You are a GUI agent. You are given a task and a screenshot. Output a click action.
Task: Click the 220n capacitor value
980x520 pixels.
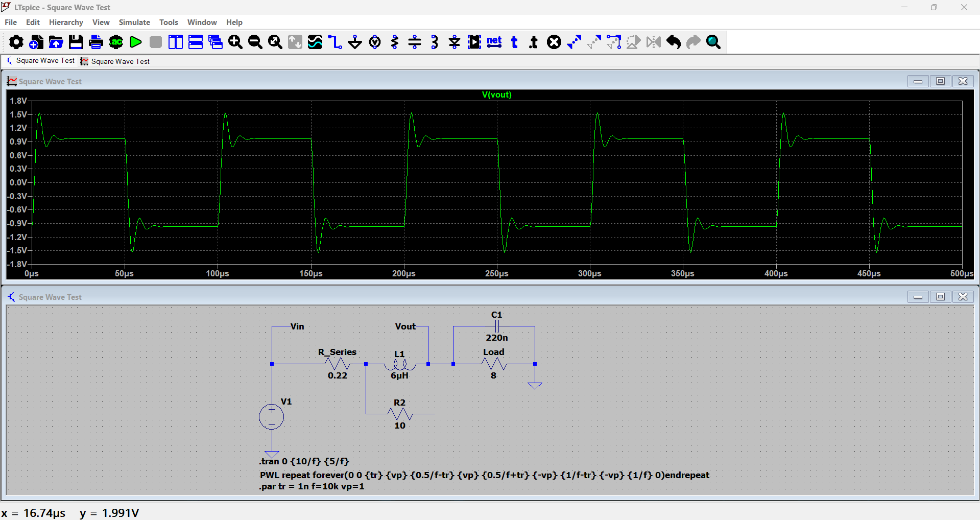[497, 338]
